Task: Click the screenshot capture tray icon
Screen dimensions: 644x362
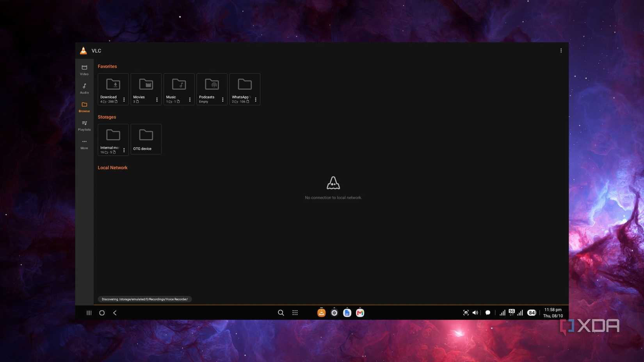Action: click(x=466, y=313)
